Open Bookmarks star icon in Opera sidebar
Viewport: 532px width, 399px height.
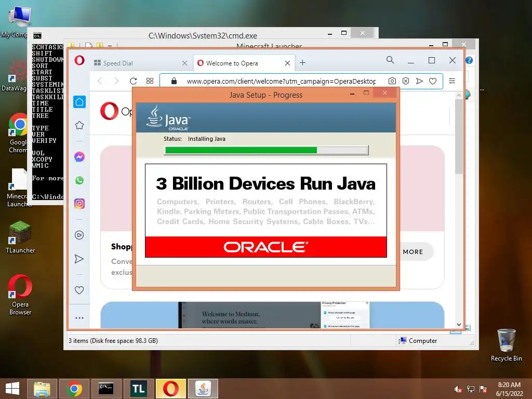[79, 125]
